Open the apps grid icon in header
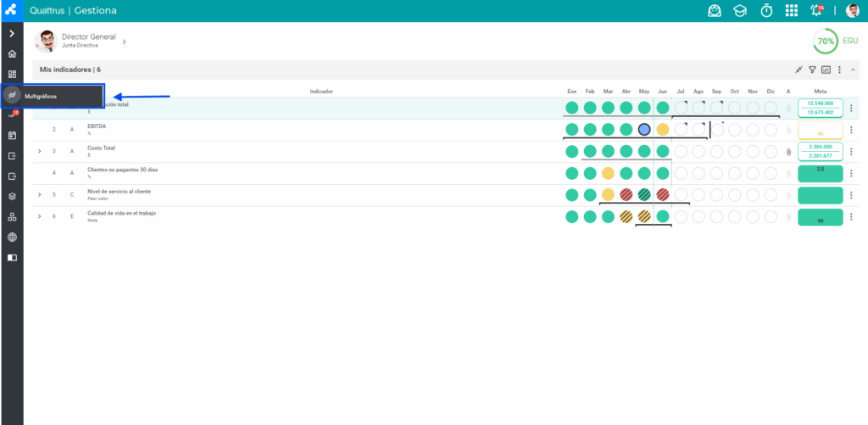 pyautogui.click(x=792, y=10)
